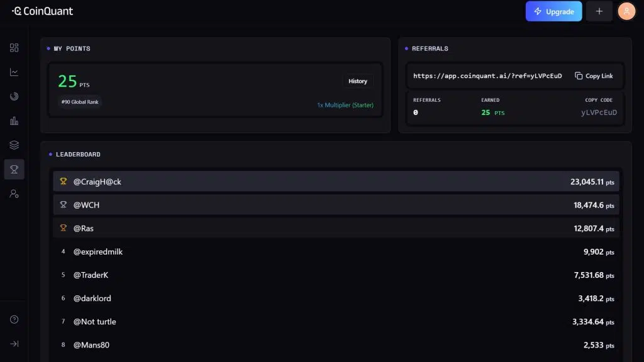644x362 pixels.
Task: Open the dashboard grid icon in sidebar
Action: (x=14, y=48)
